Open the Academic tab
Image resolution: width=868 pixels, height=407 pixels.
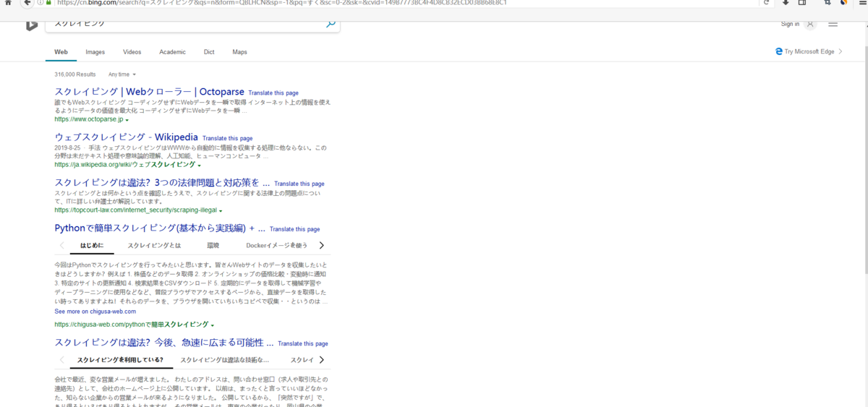(x=172, y=52)
